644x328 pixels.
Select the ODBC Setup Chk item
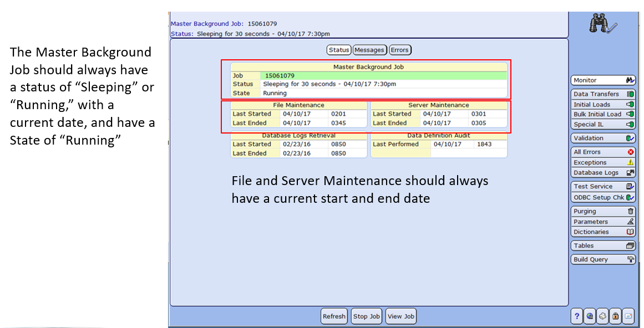(x=603, y=197)
